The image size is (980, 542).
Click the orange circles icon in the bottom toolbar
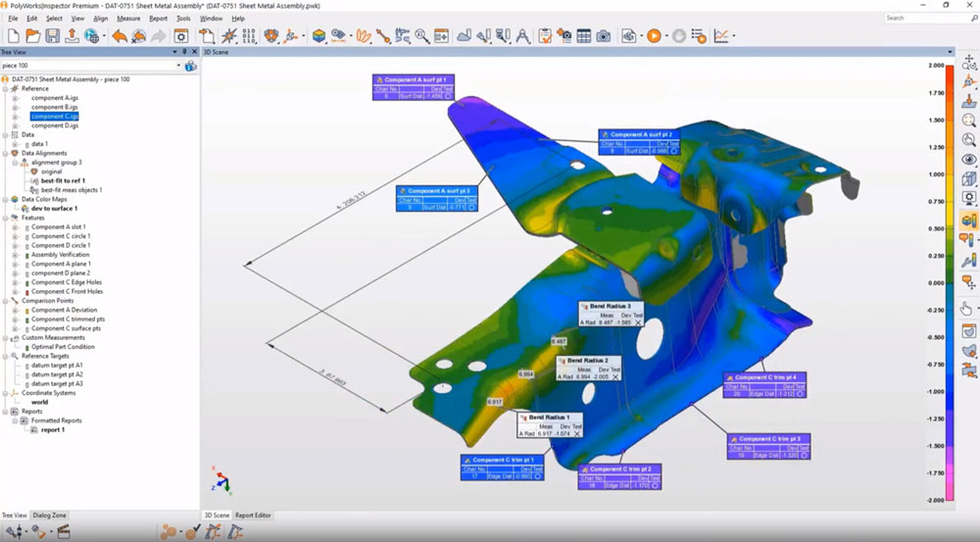[169, 532]
